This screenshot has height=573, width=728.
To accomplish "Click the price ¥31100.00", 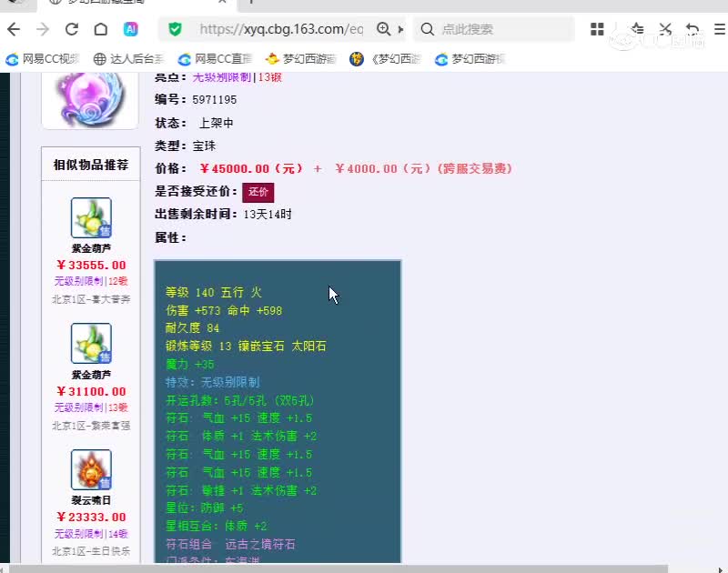I will (91, 391).
